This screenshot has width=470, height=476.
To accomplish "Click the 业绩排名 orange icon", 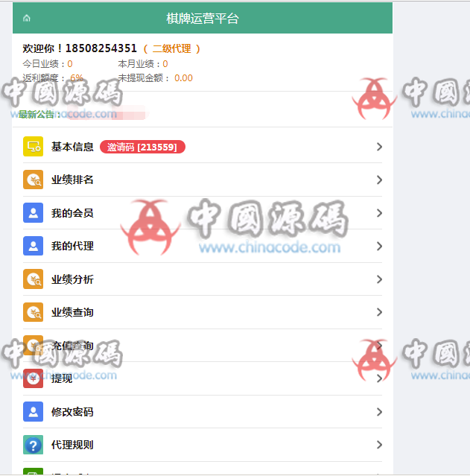I will point(33,180).
